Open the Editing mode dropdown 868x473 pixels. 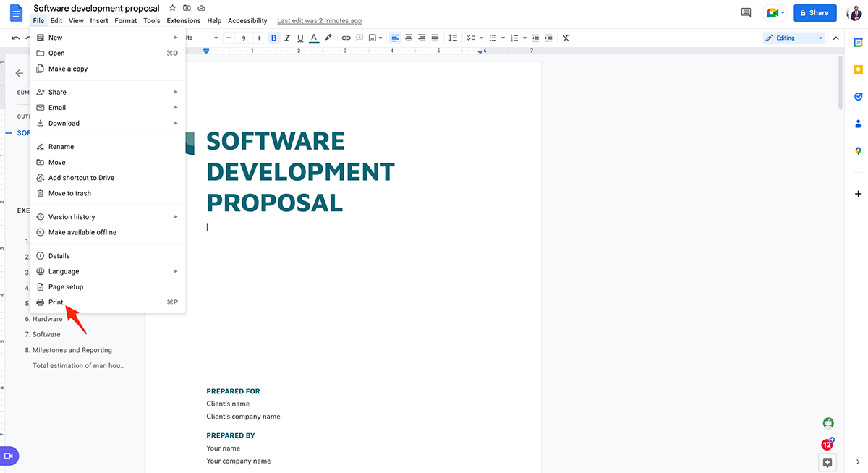[x=794, y=38]
